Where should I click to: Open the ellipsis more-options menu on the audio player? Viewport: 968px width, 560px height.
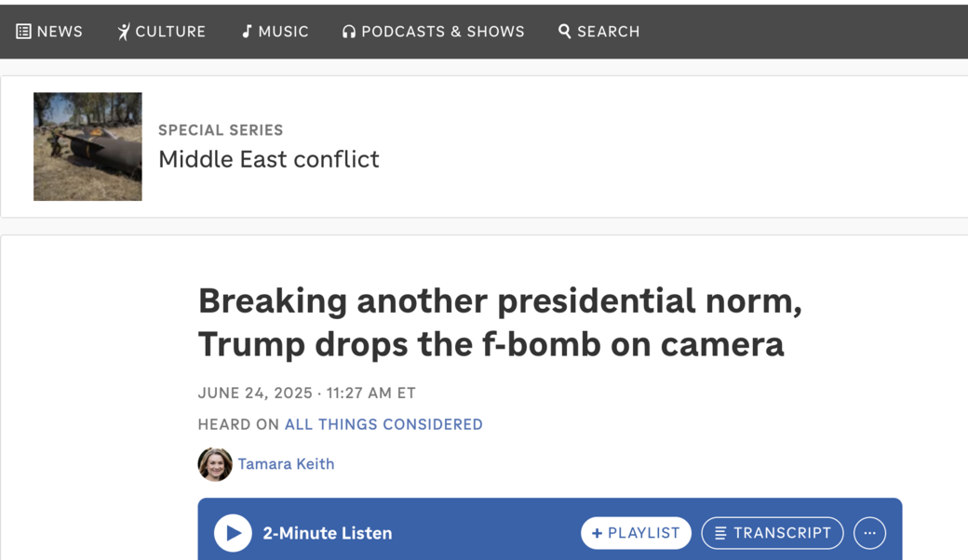(869, 533)
